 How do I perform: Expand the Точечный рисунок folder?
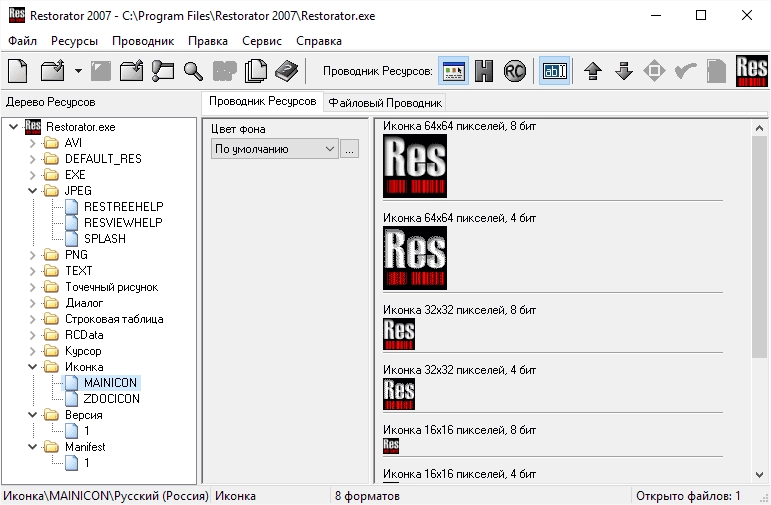(32, 287)
